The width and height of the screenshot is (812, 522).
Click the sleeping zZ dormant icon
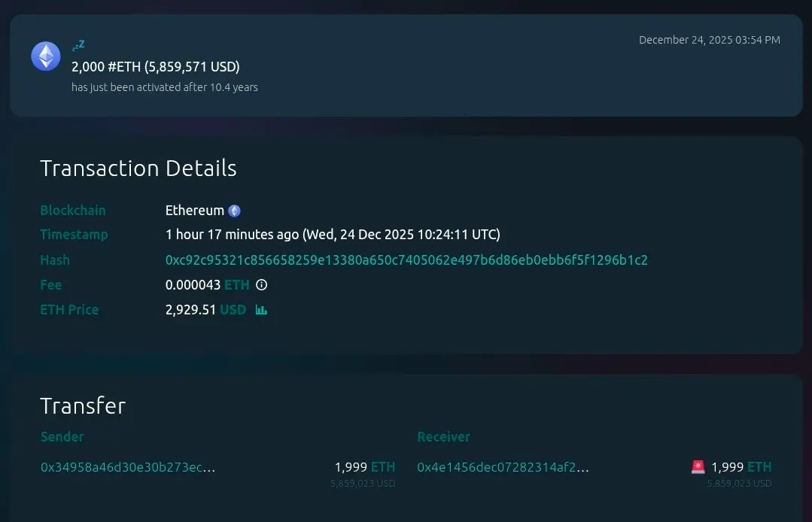[x=78, y=46]
